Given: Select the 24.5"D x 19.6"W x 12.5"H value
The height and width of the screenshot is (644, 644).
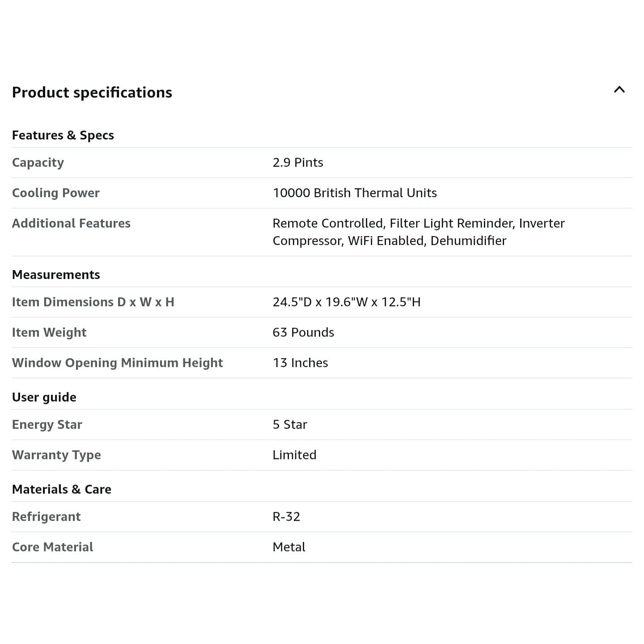Looking at the screenshot, I should (x=347, y=302).
